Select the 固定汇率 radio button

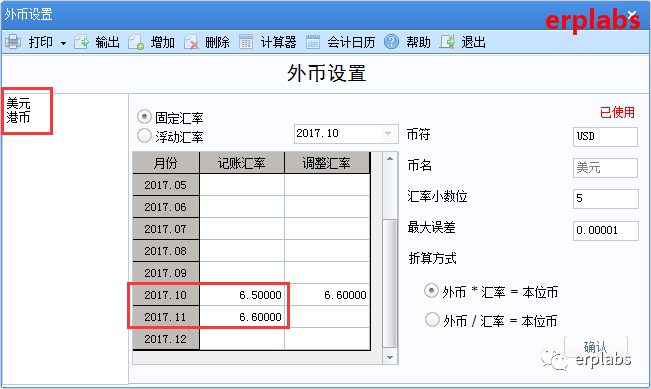click(x=144, y=117)
